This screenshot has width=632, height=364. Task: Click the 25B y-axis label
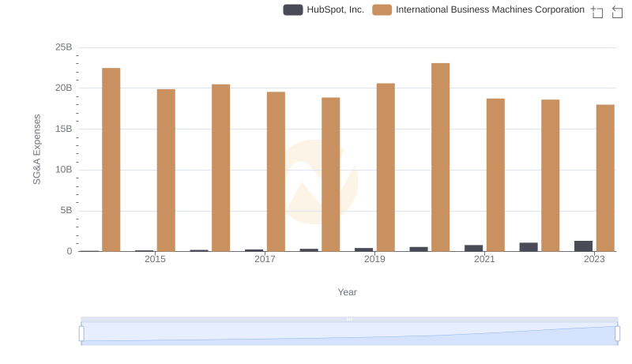(64, 47)
